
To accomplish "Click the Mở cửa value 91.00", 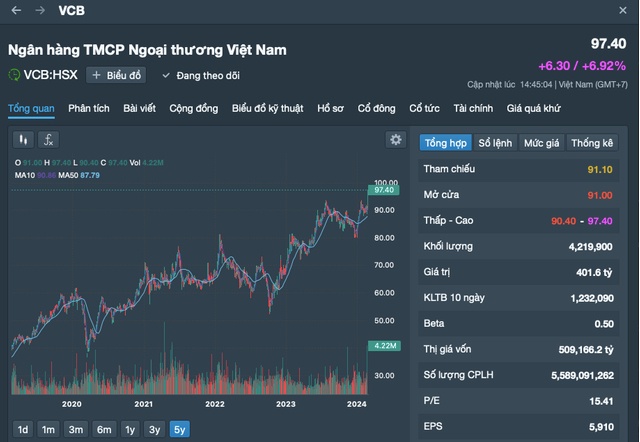I will (x=600, y=195).
